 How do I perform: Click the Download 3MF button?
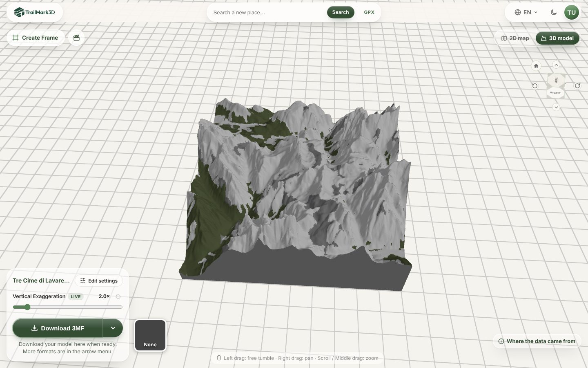tap(58, 328)
